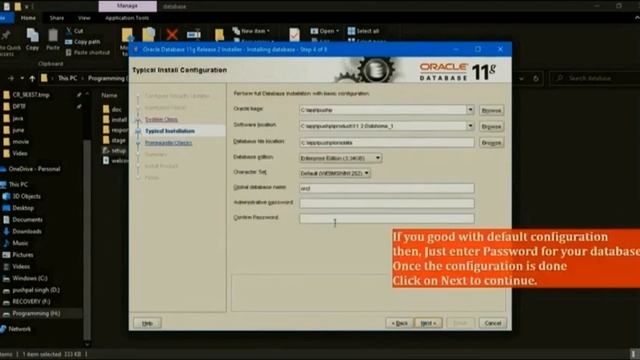Select OneDrive - Personal in Explorer sidebar
Screen dimensions: 640x360
(34, 169)
